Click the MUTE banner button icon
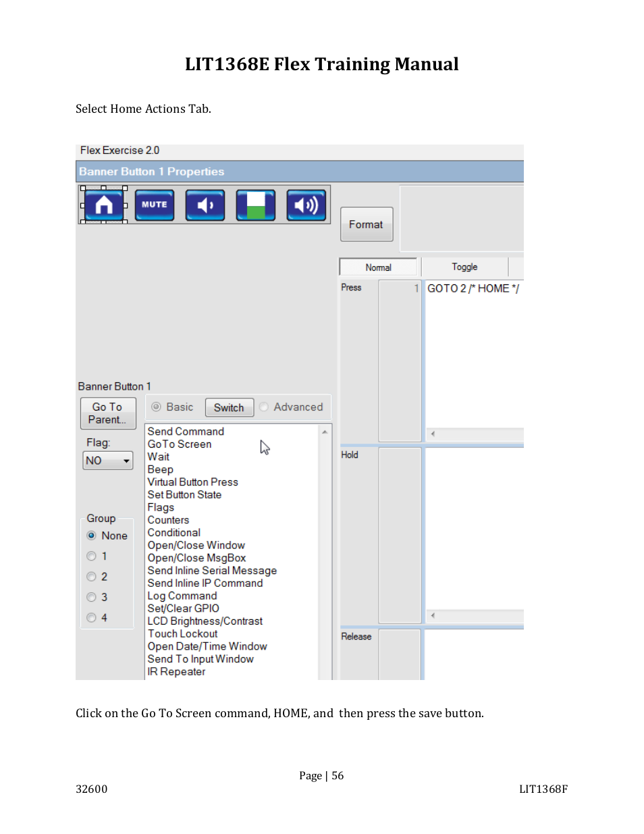The width and height of the screenshot is (644, 834). tap(155, 205)
